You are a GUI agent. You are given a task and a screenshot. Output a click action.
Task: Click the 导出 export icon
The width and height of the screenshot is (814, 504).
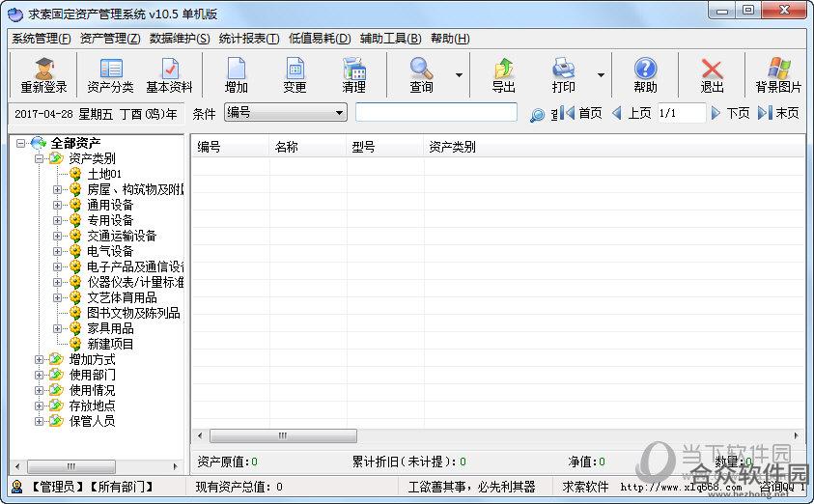tap(503, 68)
